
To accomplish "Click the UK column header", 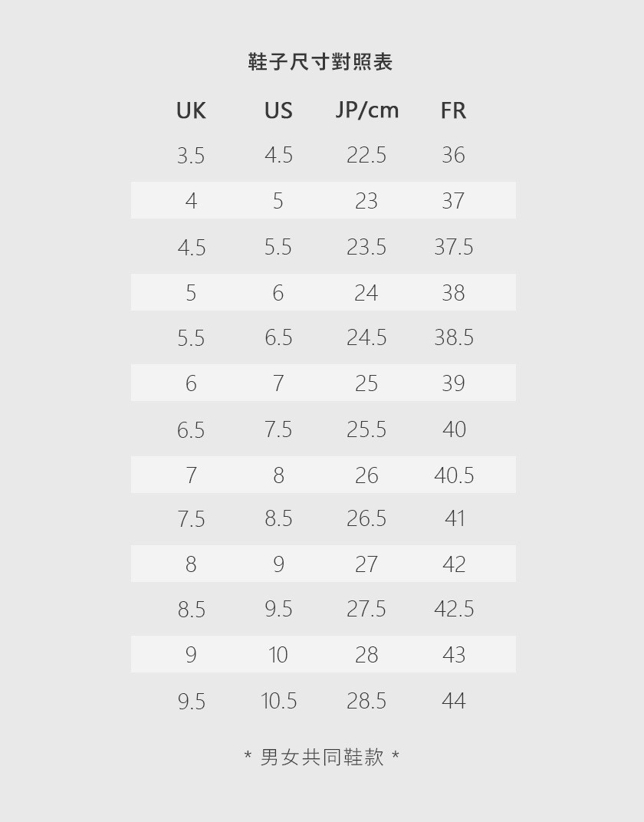I will point(191,110).
